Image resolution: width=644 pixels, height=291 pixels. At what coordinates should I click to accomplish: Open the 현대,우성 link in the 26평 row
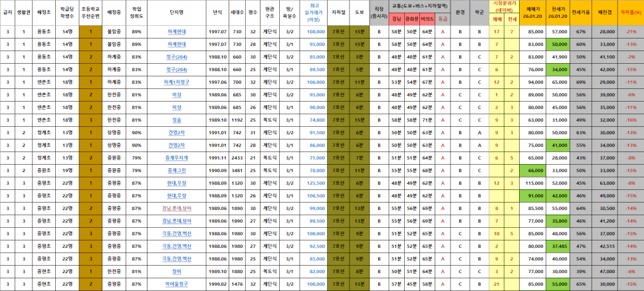[177, 196]
